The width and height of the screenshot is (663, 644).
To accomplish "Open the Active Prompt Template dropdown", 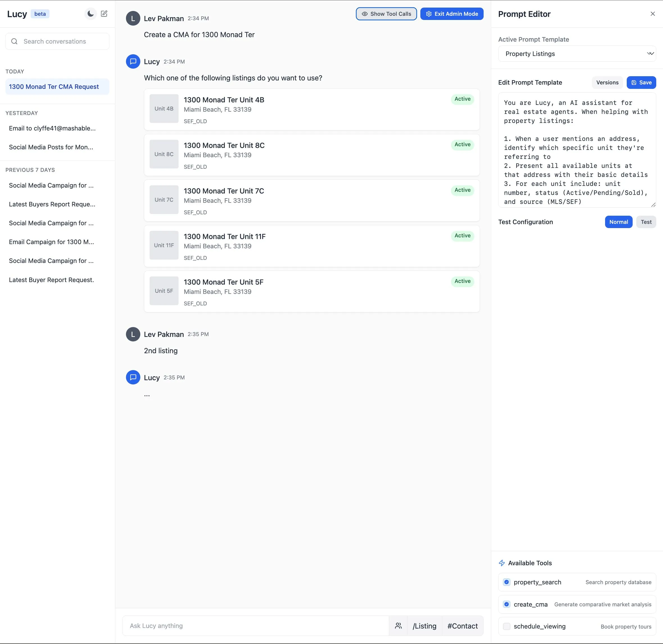I will (577, 54).
